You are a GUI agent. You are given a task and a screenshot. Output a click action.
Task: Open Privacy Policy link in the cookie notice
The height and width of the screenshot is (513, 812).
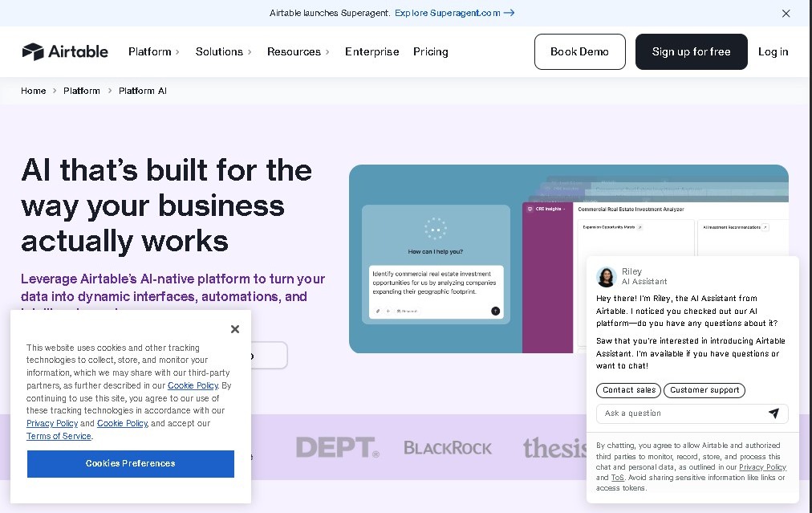pyautogui.click(x=52, y=423)
